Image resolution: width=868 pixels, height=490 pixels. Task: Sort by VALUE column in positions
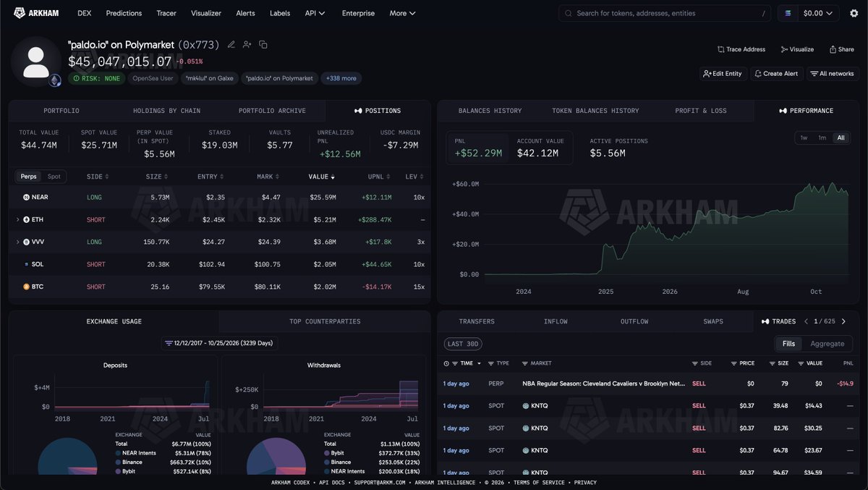pyautogui.click(x=321, y=177)
